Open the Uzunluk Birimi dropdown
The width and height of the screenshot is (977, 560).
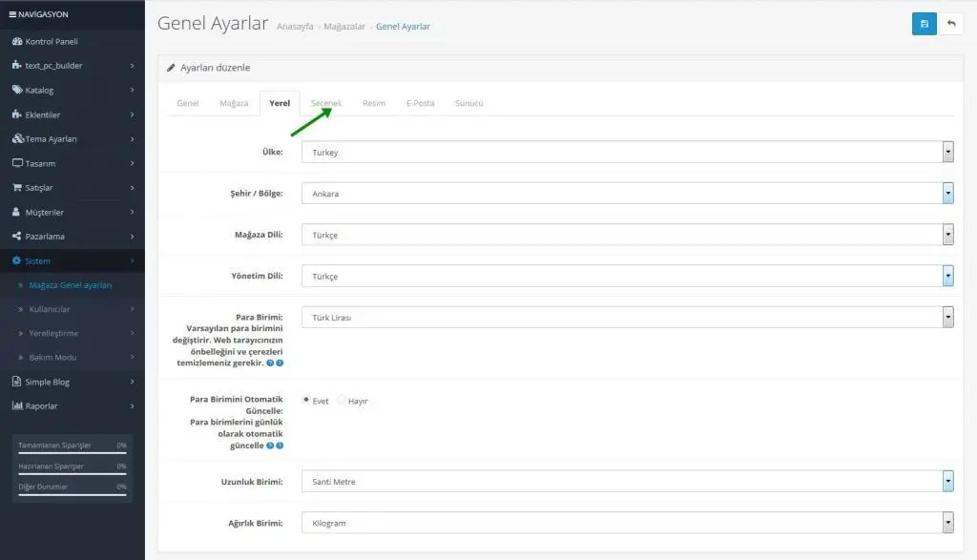(x=628, y=482)
